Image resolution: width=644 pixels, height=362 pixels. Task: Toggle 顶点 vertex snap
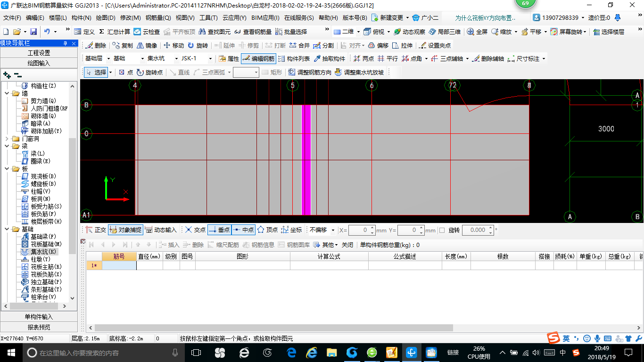[267, 230]
